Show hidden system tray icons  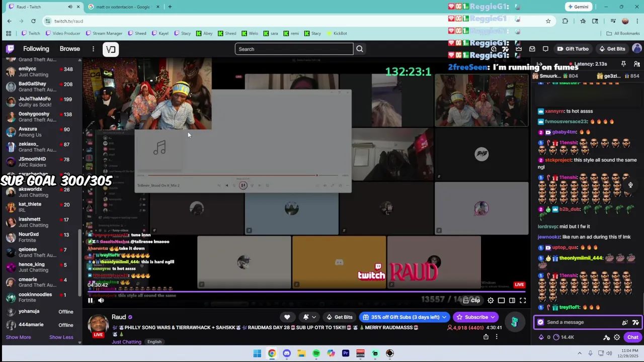pyautogui.click(x=580, y=353)
